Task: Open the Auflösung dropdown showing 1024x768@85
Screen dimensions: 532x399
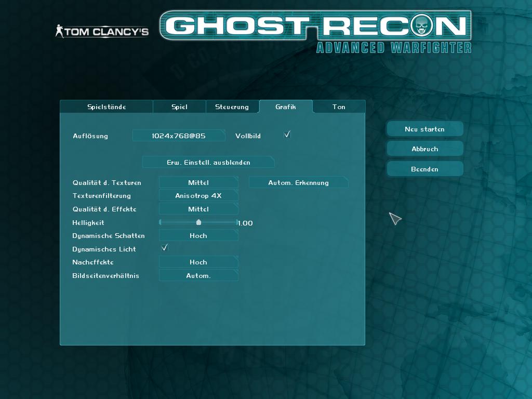Action: pyautogui.click(x=179, y=136)
